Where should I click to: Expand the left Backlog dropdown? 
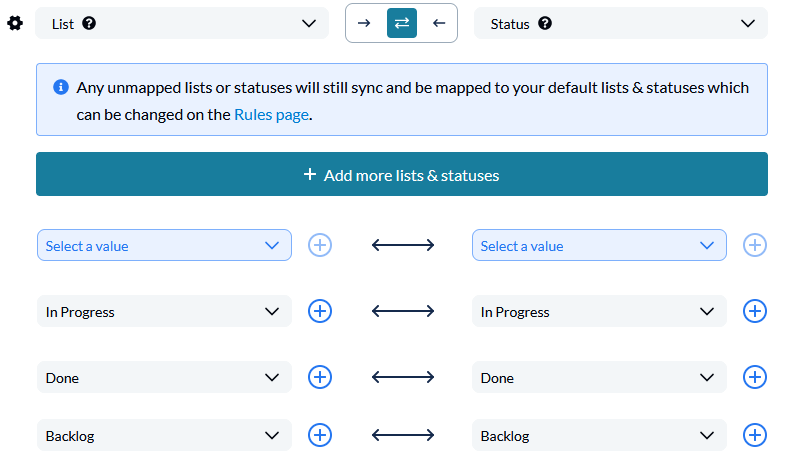click(x=164, y=435)
